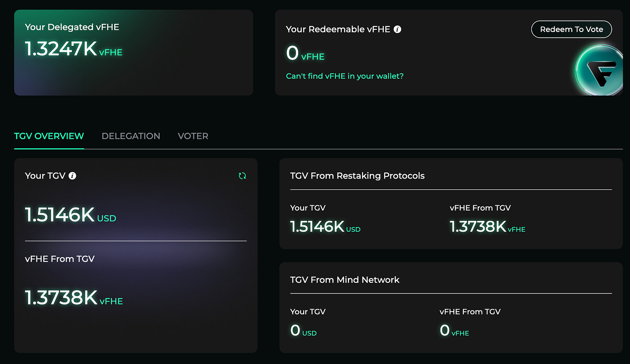The width and height of the screenshot is (630, 364).
Task: Click the info icon next to Your TGV
Action: pyautogui.click(x=72, y=176)
